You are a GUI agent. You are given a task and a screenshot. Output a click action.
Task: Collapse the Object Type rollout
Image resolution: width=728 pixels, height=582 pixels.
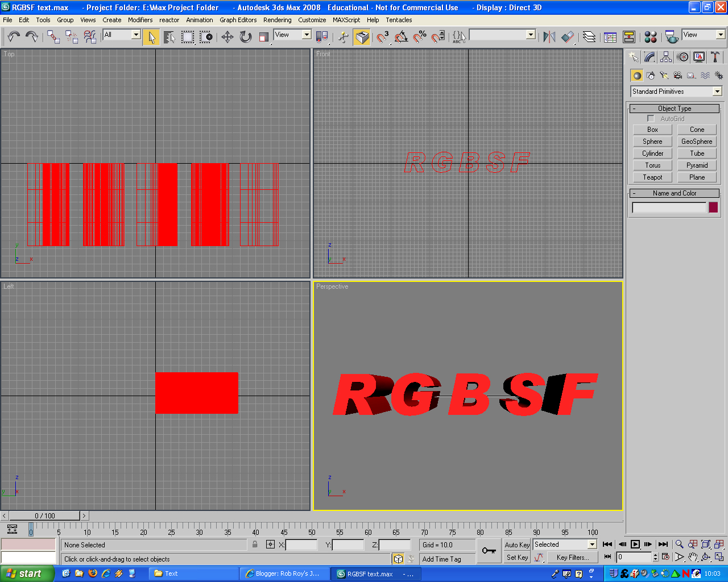[x=675, y=109]
